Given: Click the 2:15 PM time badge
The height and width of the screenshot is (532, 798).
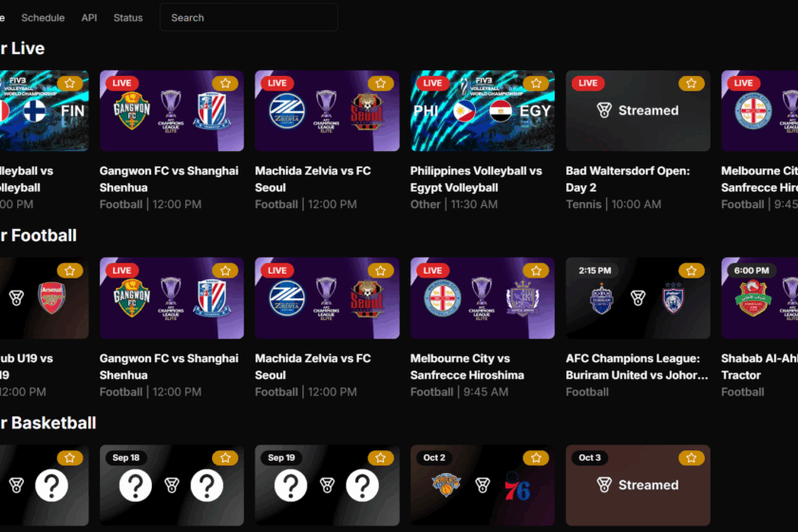Looking at the screenshot, I should [595, 271].
